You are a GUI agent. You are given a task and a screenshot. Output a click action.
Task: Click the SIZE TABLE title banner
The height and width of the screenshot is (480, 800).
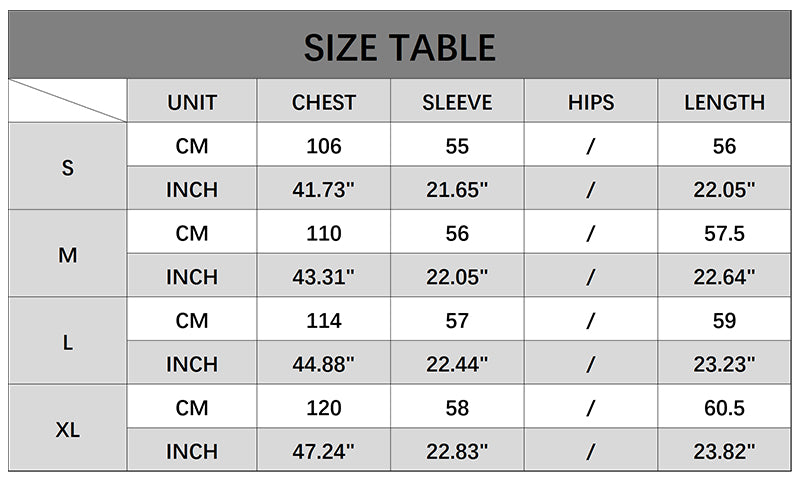point(400,47)
